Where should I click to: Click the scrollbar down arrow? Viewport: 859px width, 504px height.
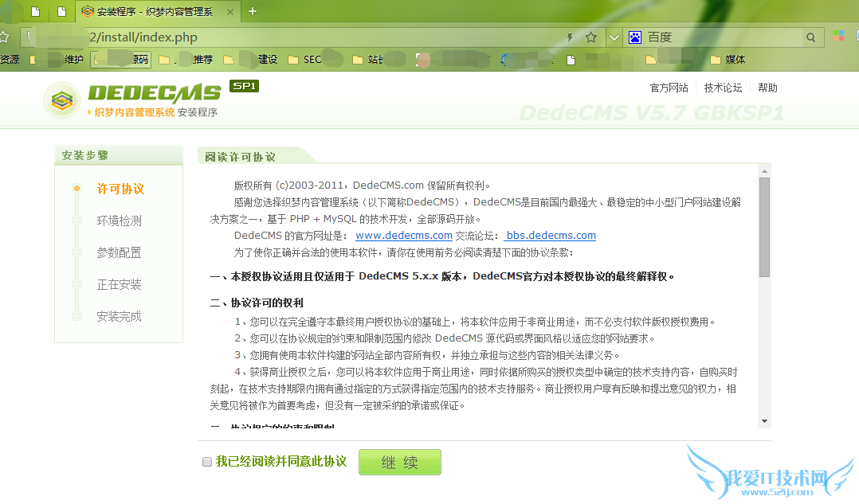coord(764,423)
